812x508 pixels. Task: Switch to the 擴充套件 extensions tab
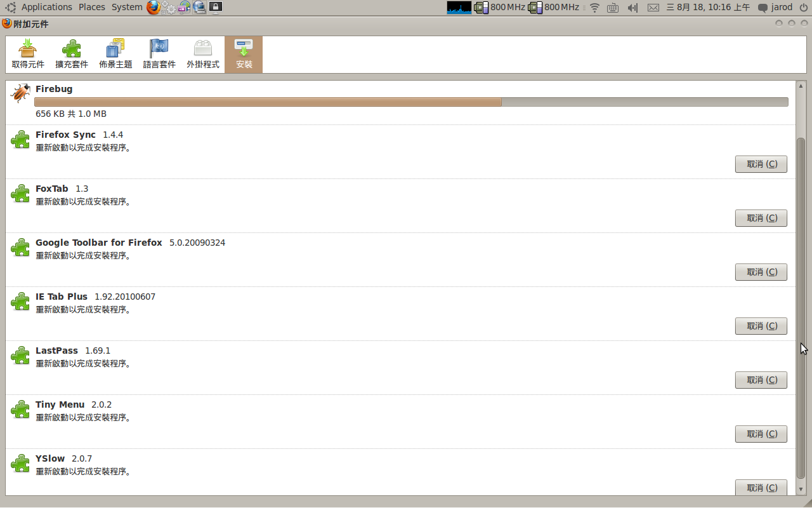(x=72, y=54)
